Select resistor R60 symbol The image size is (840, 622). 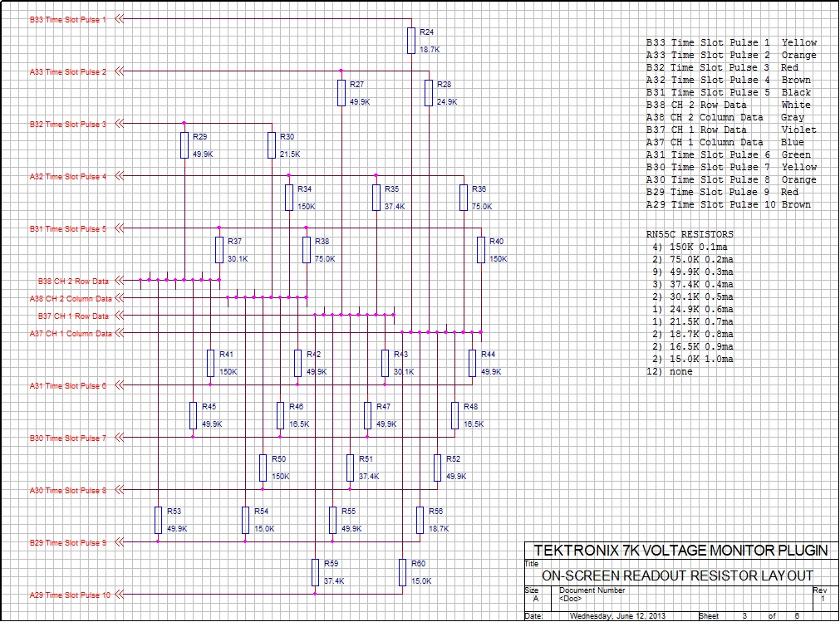(x=402, y=573)
